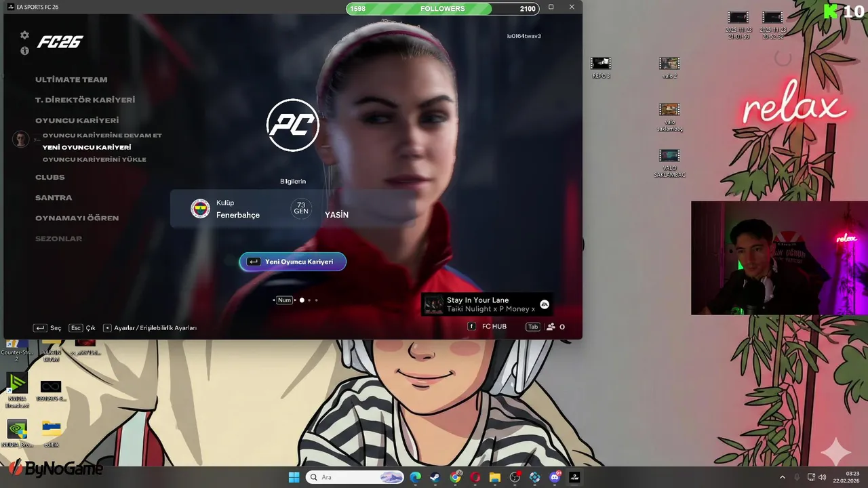Open Google Chrome from taskbar
The height and width of the screenshot is (488, 868).
point(455,477)
